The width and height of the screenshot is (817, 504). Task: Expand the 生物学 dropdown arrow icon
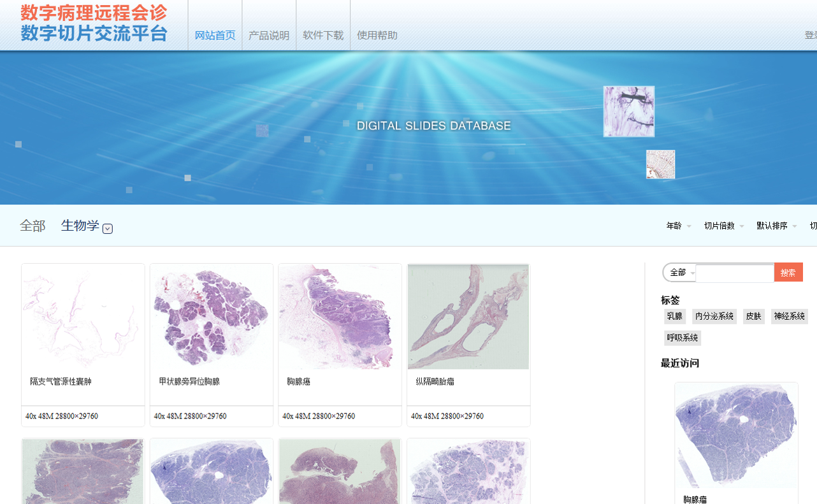(x=108, y=229)
